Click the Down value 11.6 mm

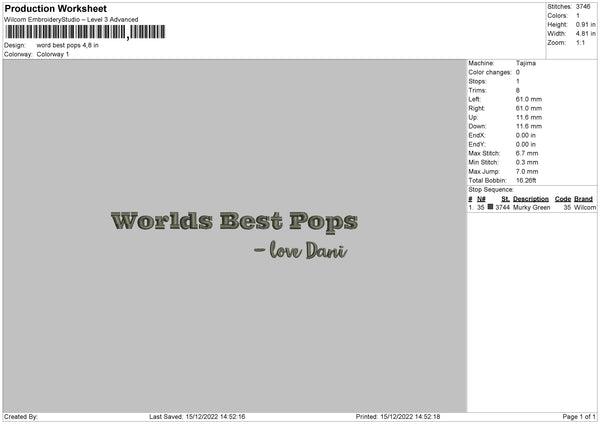(529, 126)
